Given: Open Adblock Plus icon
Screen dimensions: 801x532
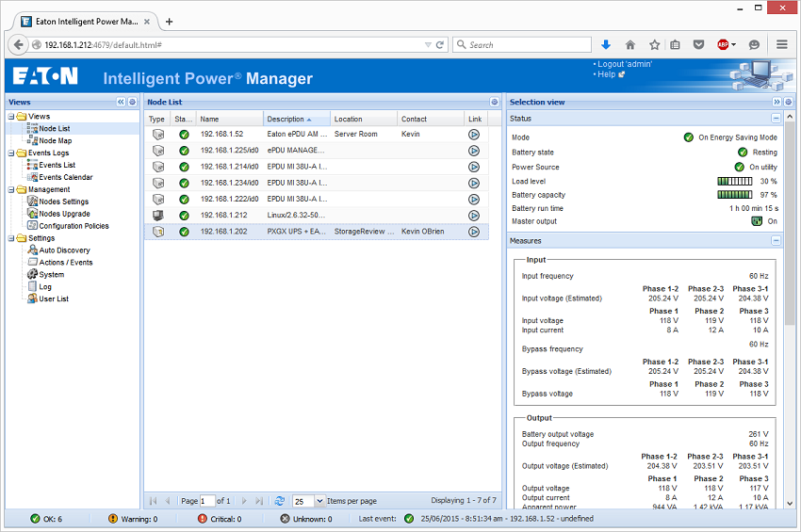Looking at the screenshot, I should [x=723, y=45].
